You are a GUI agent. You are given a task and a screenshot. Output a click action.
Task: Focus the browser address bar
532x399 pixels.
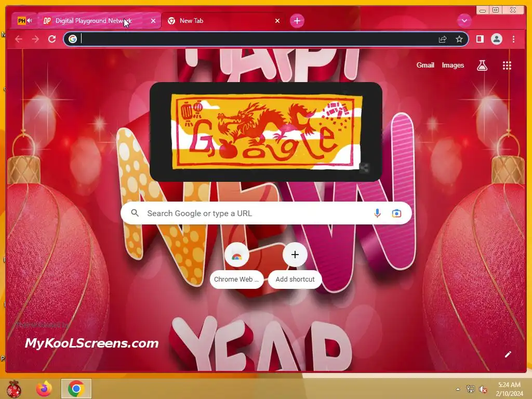point(266,39)
